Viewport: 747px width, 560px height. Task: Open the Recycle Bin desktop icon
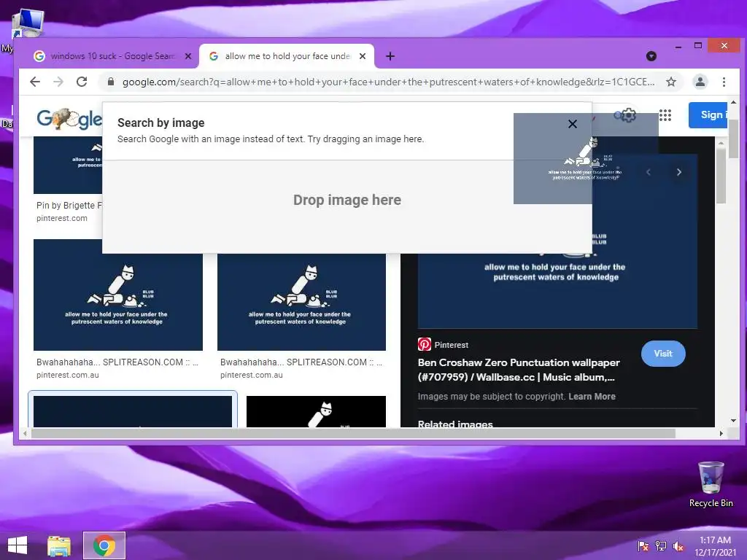point(711,484)
